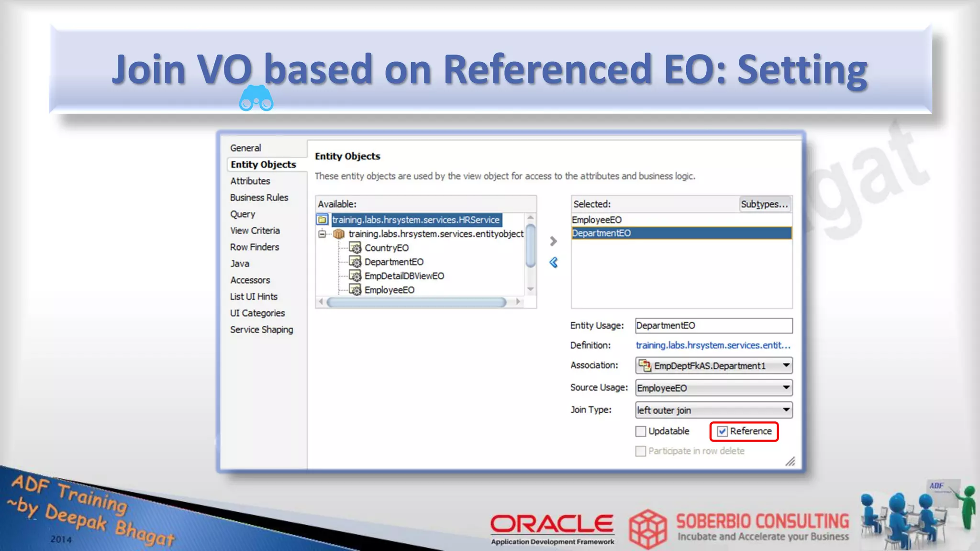Screen dimensions: 980x551
Task: Click the EmpDetailDBViewEO entity icon
Action: pyautogui.click(x=355, y=276)
